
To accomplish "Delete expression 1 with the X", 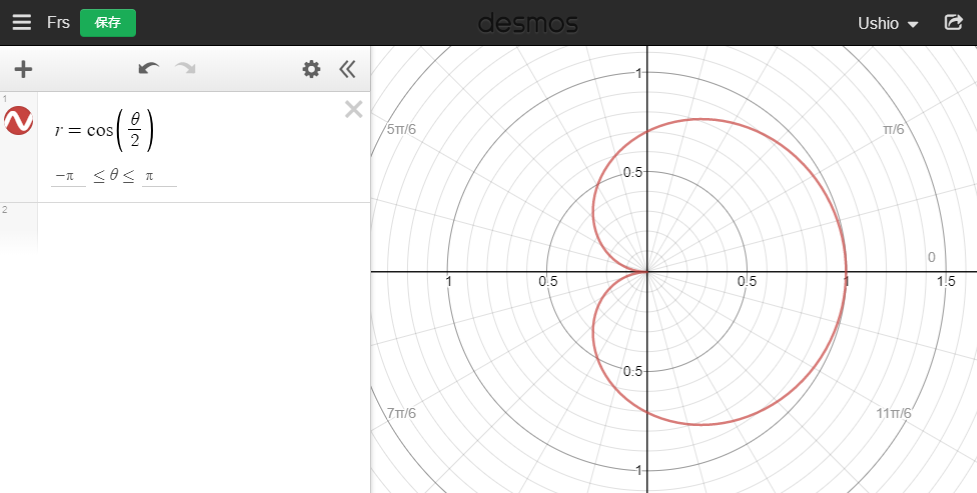I will coord(353,110).
